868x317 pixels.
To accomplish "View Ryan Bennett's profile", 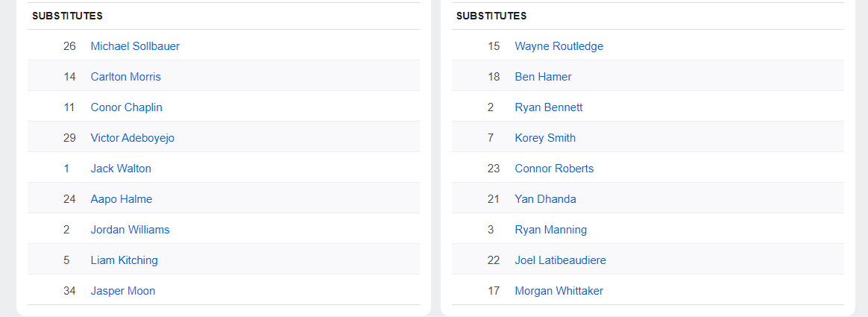I will (548, 107).
